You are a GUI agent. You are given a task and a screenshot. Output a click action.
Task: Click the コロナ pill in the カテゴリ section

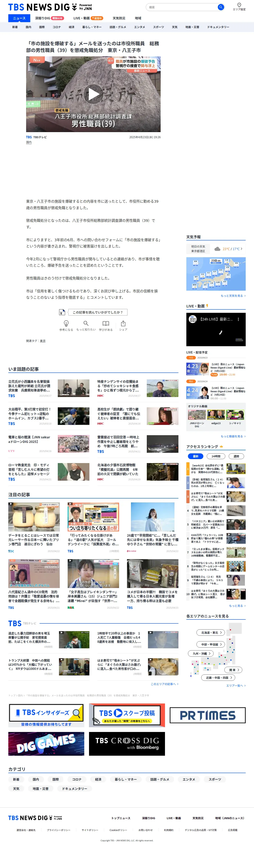click(77, 779)
